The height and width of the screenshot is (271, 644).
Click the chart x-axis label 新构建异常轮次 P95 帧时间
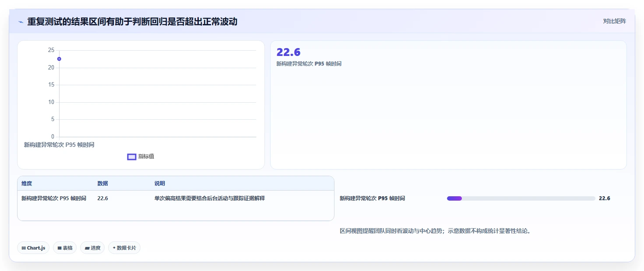coord(59,145)
